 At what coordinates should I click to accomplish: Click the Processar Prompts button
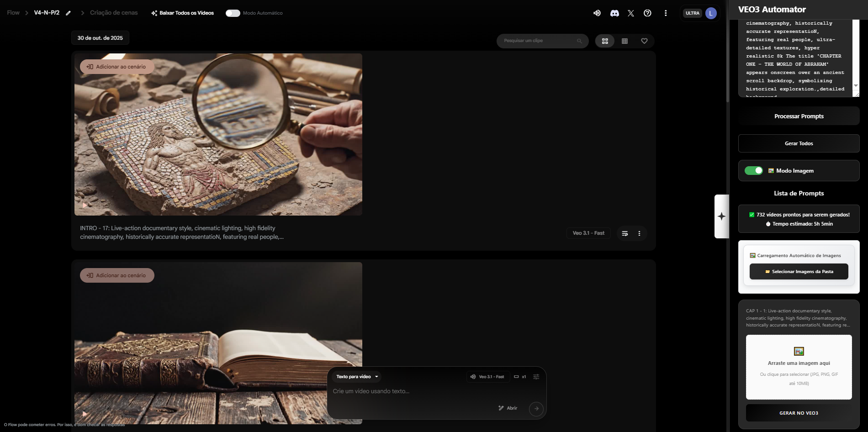coord(799,116)
